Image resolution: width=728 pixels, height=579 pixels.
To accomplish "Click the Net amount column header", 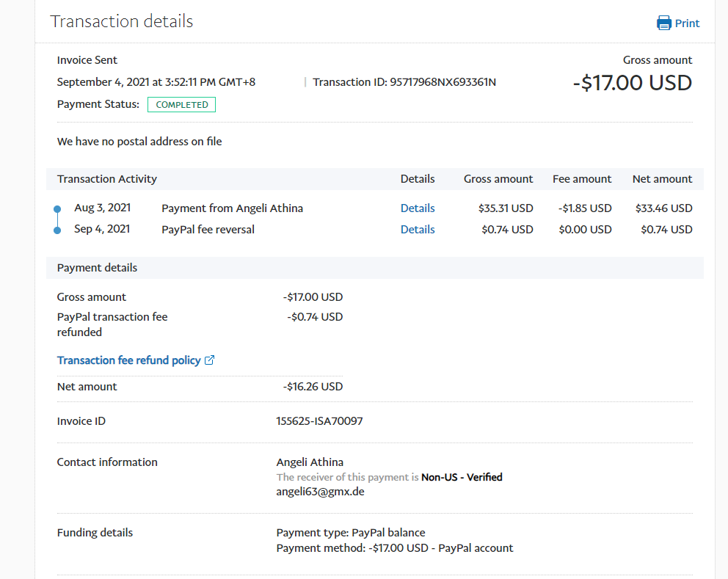I will pyautogui.click(x=662, y=179).
